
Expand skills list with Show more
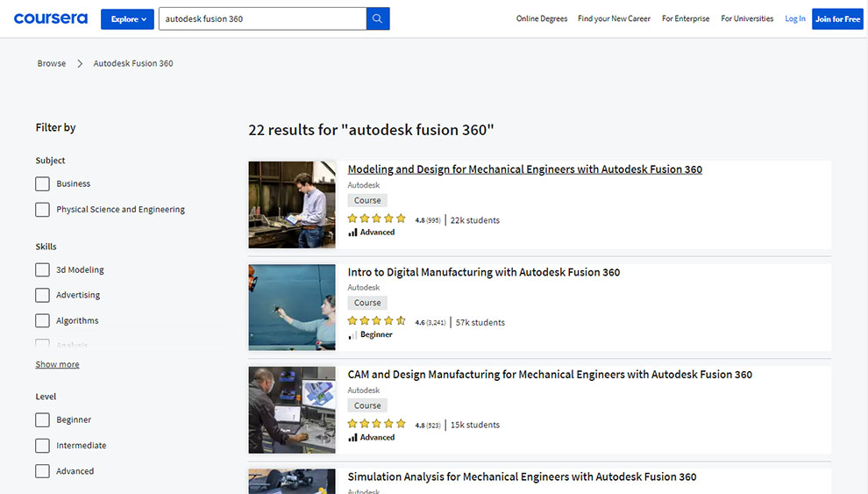click(57, 364)
